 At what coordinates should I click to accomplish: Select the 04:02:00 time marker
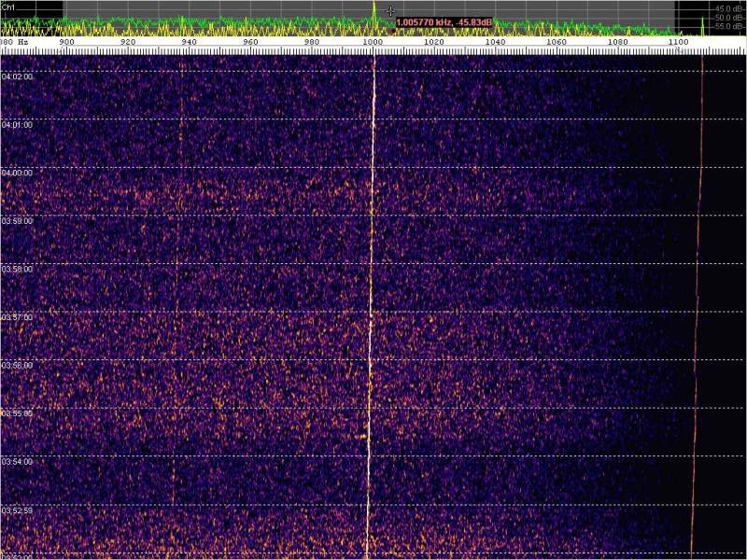pos(17,77)
